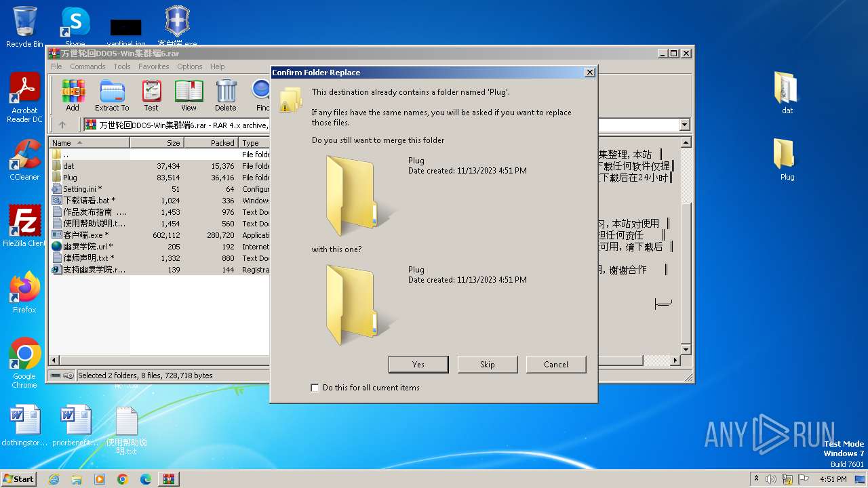Open Windows Explorer from the taskbar

point(77,479)
